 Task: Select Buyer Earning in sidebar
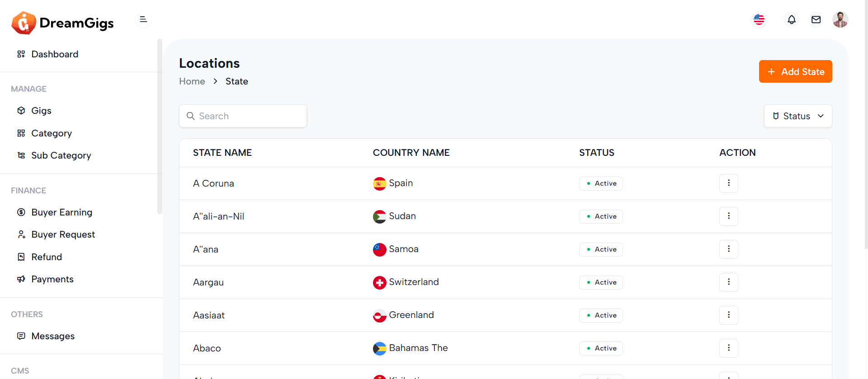(61, 212)
